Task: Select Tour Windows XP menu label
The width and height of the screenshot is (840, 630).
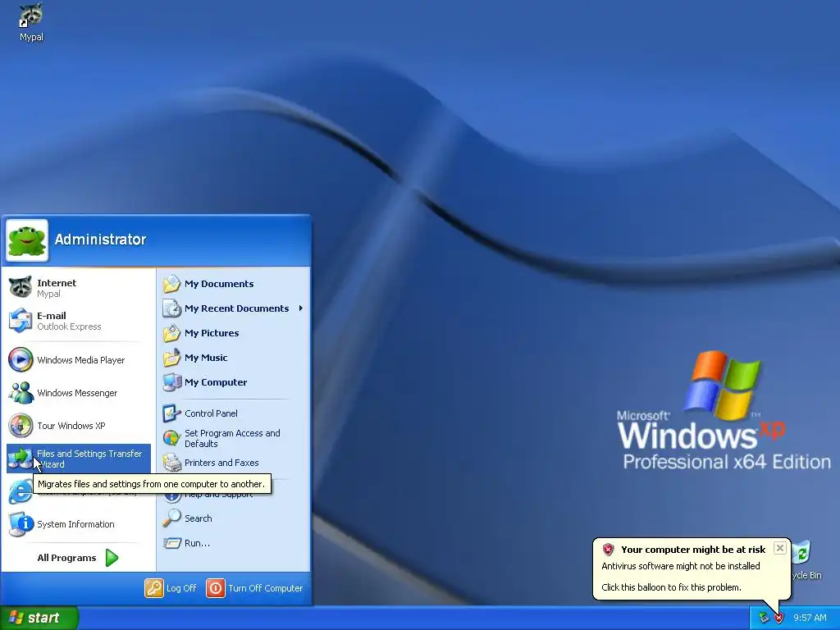Action: (x=71, y=426)
